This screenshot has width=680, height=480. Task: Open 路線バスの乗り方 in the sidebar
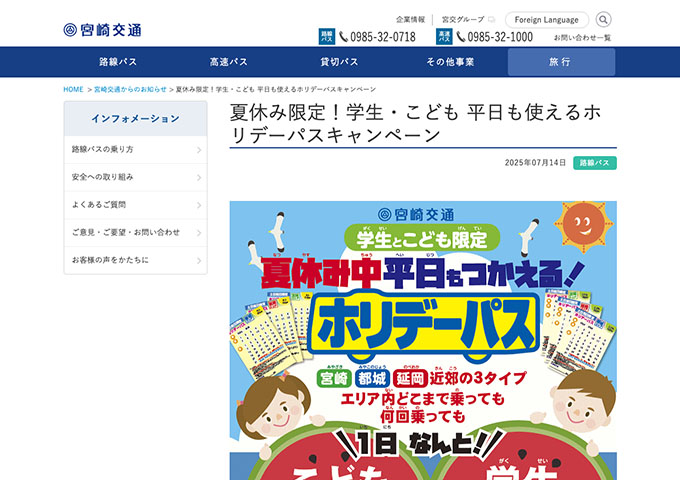135,150
